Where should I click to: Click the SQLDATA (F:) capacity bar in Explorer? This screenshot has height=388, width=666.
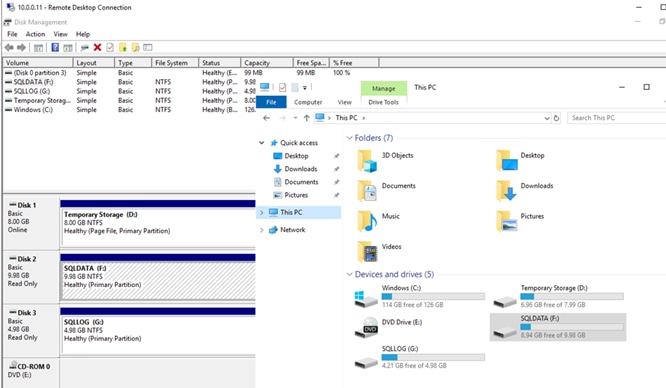coord(572,327)
